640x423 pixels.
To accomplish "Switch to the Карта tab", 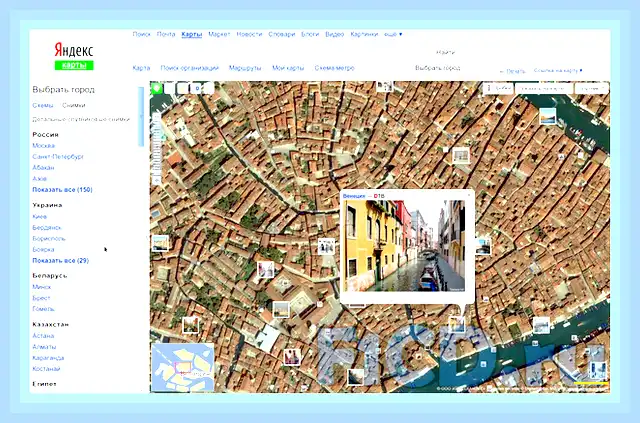I will click(x=141, y=68).
